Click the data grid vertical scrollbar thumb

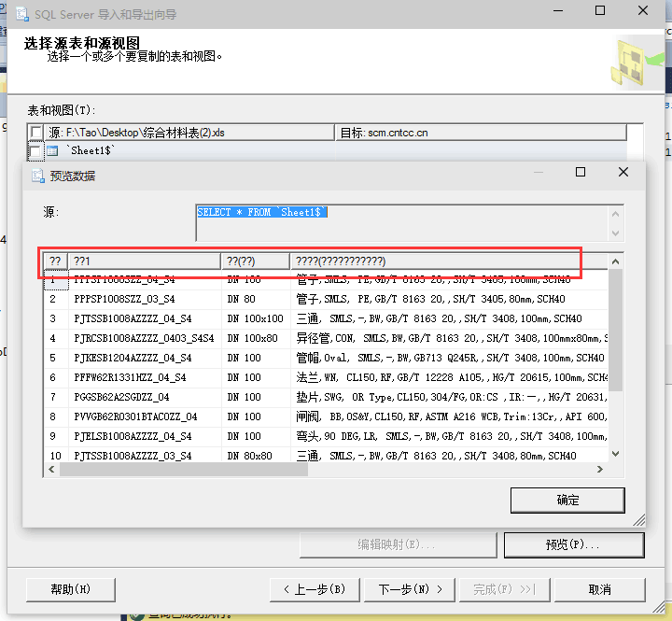(616, 331)
